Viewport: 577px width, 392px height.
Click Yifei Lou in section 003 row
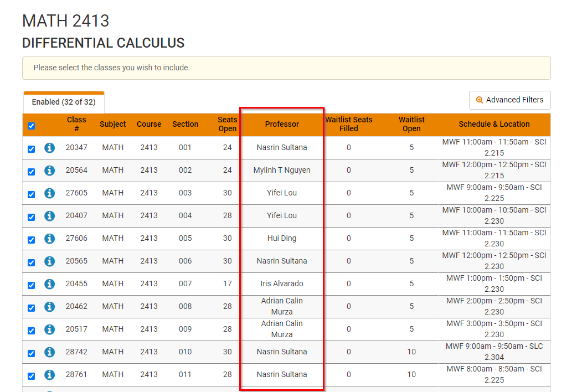pyautogui.click(x=282, y=193)
